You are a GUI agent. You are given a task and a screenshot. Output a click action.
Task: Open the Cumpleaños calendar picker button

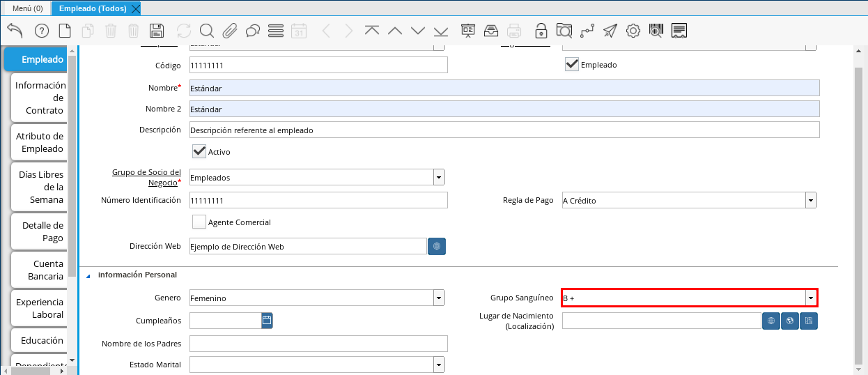(x=267, y=320)
